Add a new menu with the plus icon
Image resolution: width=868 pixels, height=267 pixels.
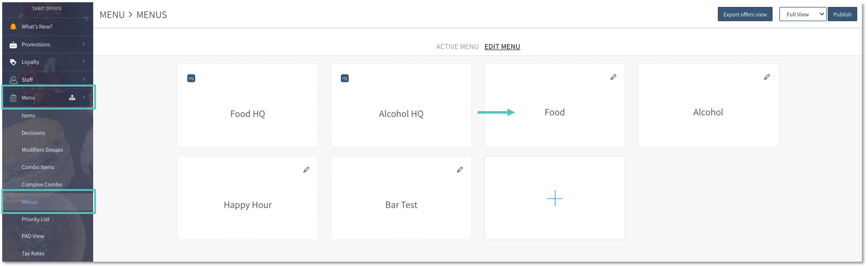coord(554,198)
